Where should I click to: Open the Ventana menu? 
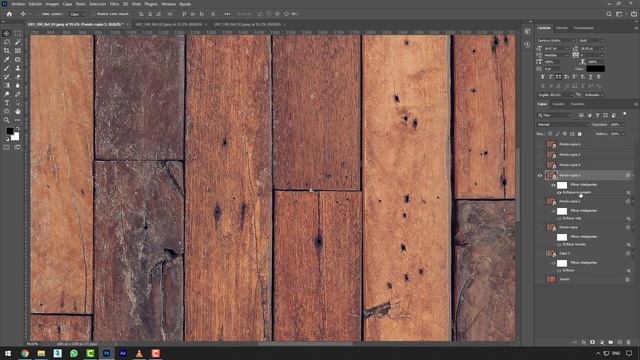[168, 4]
